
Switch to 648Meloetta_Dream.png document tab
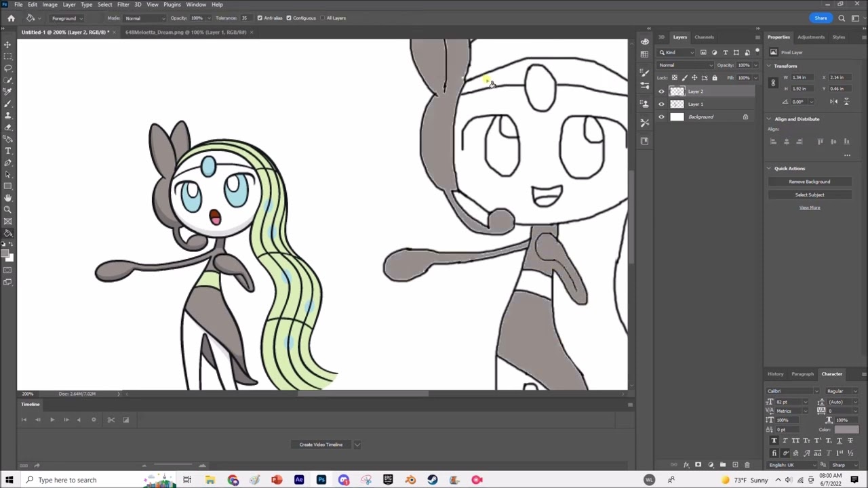(186, 32)
